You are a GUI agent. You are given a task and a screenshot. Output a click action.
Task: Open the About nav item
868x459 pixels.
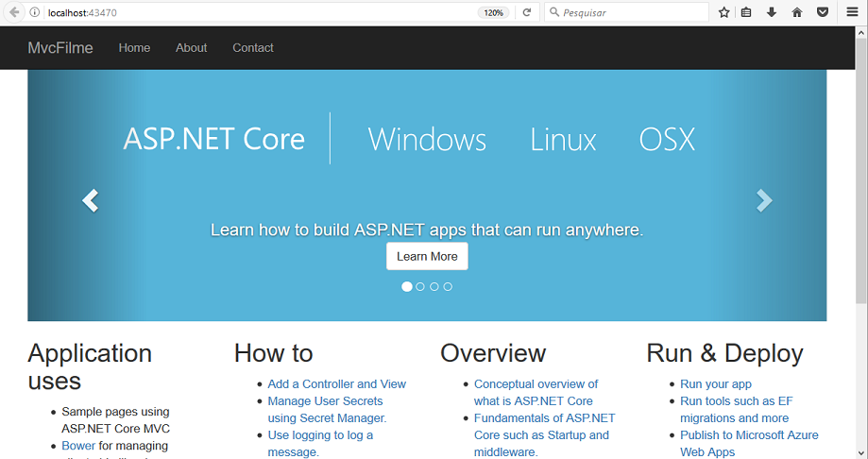(191, 47)
